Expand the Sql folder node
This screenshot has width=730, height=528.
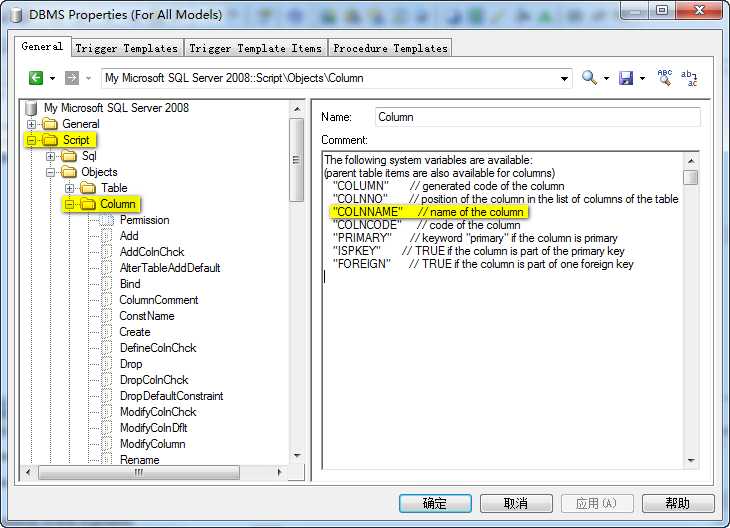[x=50, y=156]
